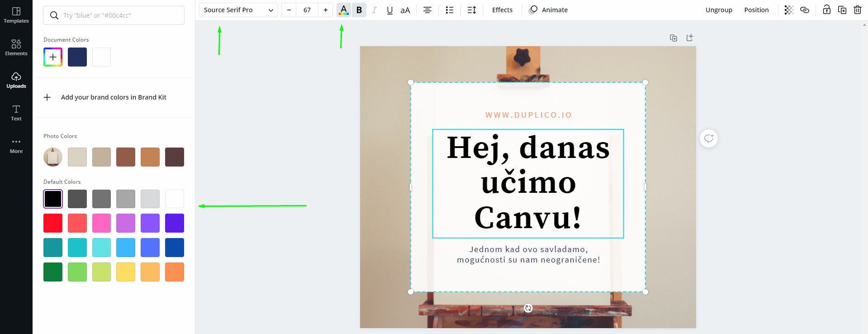Toggle italic formatting

point(374,10)
